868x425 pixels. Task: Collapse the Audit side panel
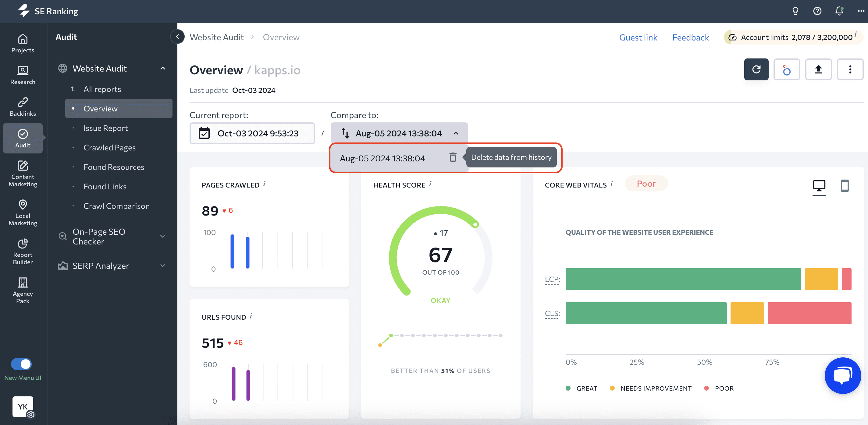coord(177,37)
